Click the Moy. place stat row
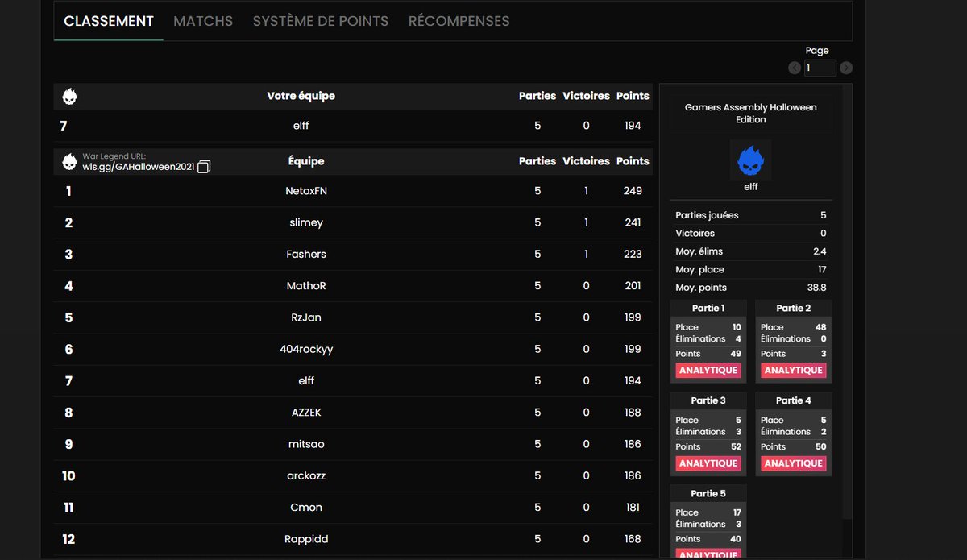 pyautogui.click(x=750, y=270)
